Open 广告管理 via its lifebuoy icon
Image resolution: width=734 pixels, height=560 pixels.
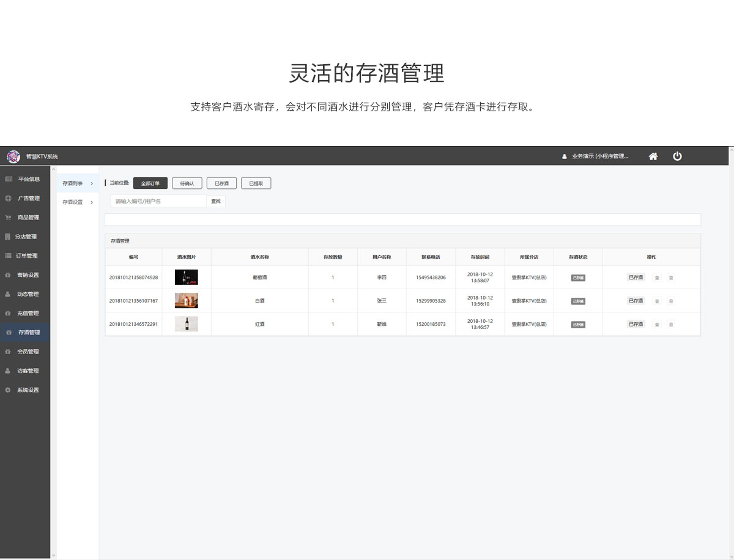click(9, 198)
